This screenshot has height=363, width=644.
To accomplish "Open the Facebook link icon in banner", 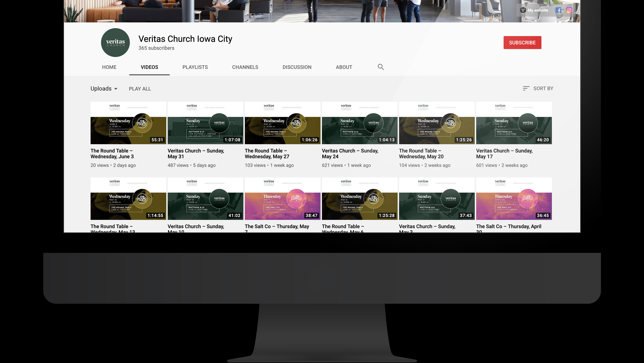I will [x=558, y=10].
